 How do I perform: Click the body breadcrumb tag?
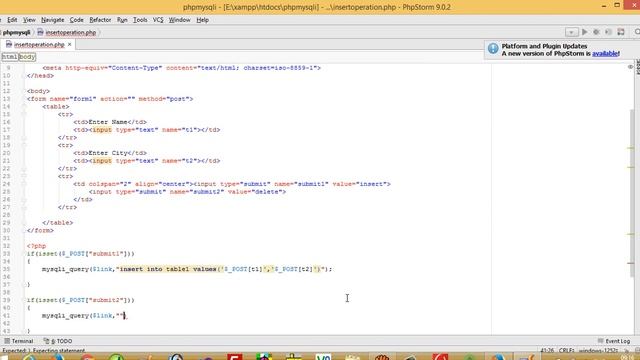27,57
